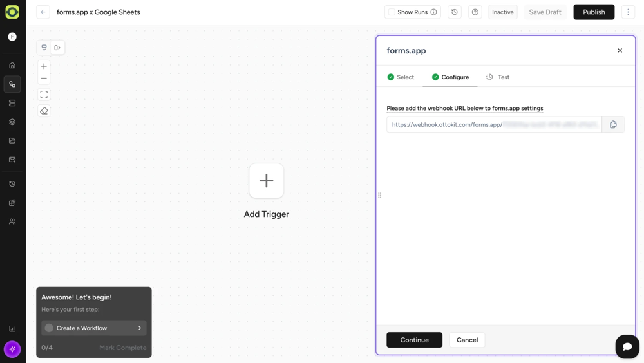Viewport: 644px width, 363px height.
Task: Click the 'forms.app' panel heading
Action: (406, 50)
